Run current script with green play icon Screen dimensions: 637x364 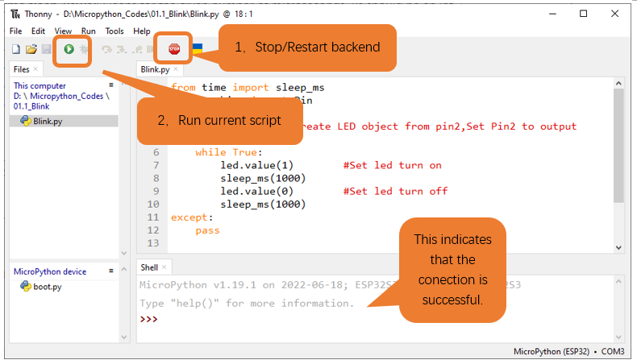pyautogui.click(x=69, y=49)
